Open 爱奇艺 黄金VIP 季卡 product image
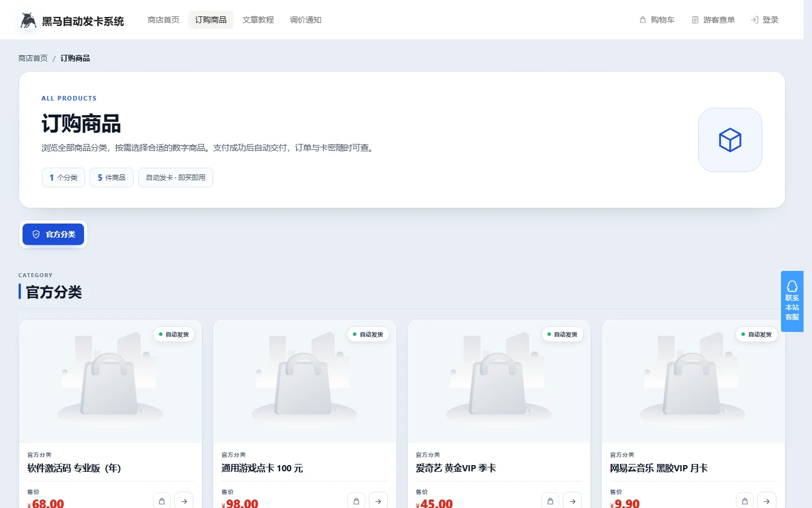Screen dimensions: 812x508 tap(499, 381)
